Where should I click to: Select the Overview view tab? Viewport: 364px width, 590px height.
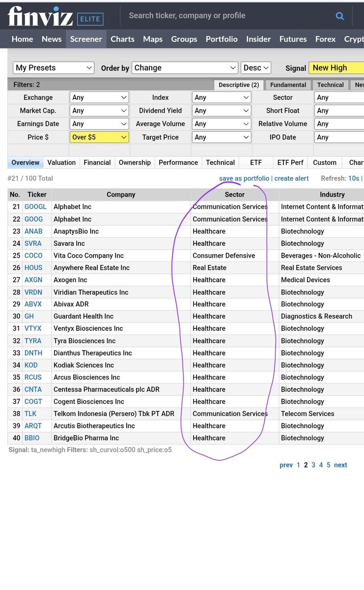point(26,162)
